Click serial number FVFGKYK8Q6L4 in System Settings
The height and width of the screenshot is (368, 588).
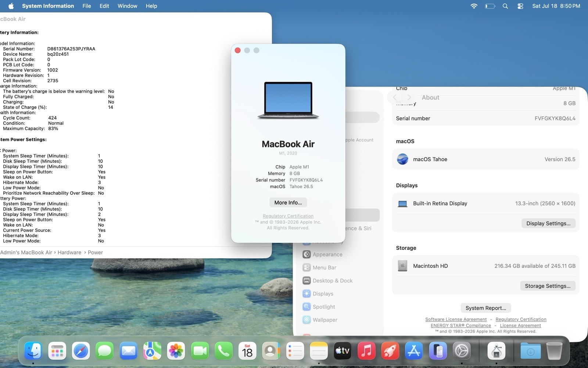[x=555, y=118]
